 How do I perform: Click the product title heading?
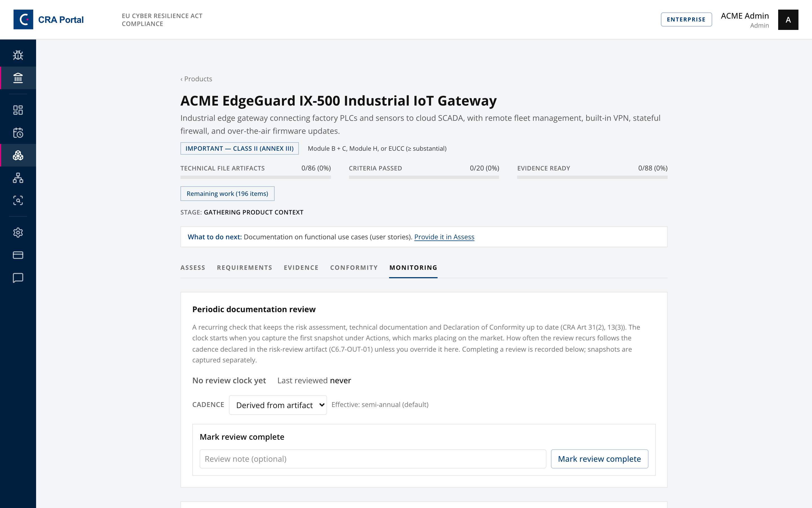click(339, 101)
